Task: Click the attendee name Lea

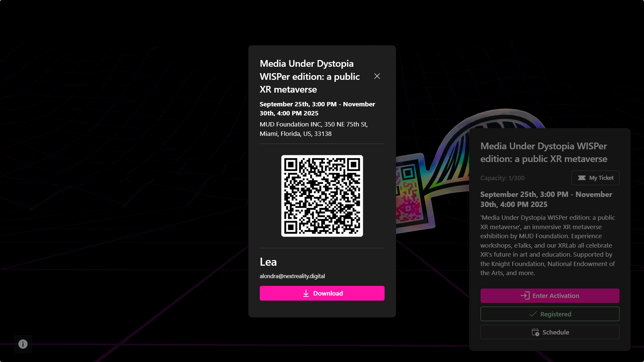Action: coord(268,262)
